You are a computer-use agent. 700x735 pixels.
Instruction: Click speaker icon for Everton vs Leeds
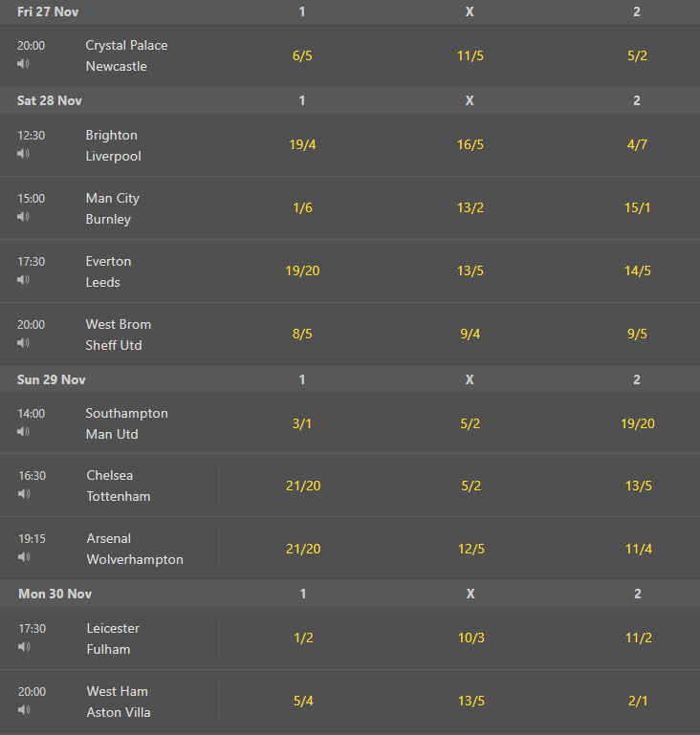[x=24, y=279]
